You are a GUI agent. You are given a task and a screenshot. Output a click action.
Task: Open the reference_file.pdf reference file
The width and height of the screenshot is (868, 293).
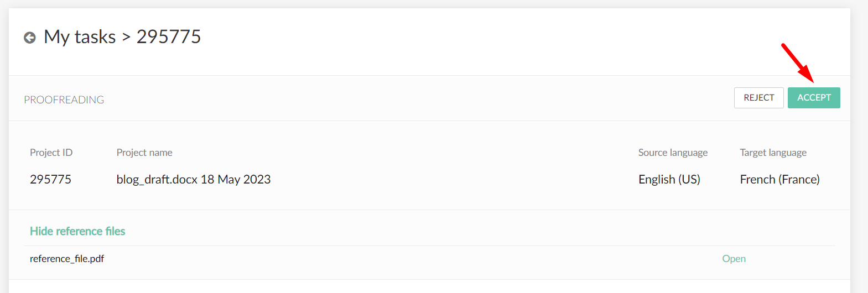point(734,259)
